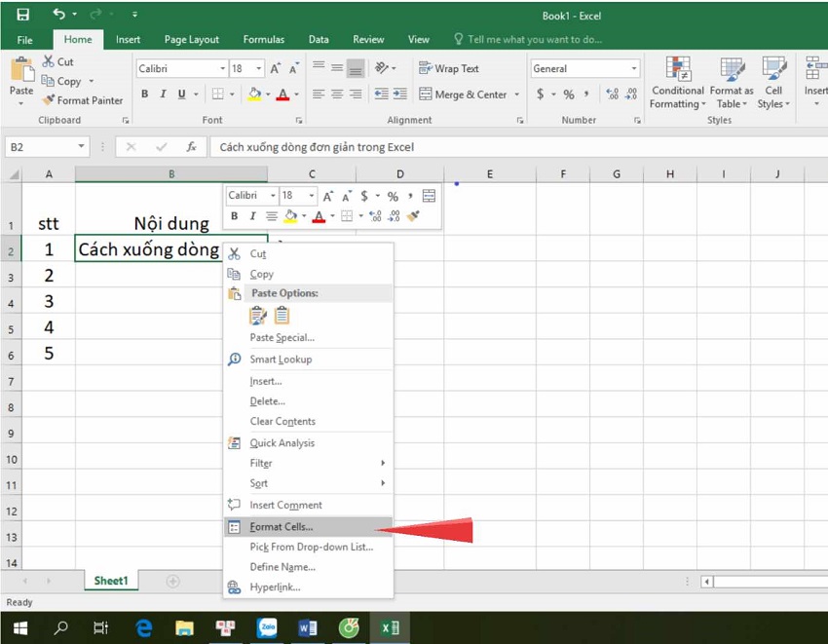Select the Sheet1 worksheet tab
This screenshot has width=828, height=644.
[111, 581]
